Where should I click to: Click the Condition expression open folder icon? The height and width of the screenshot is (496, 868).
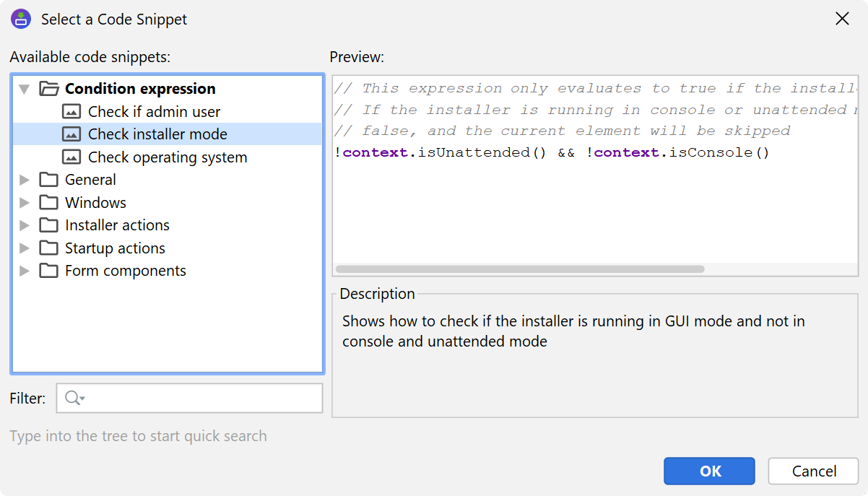[x=48, y=89]
